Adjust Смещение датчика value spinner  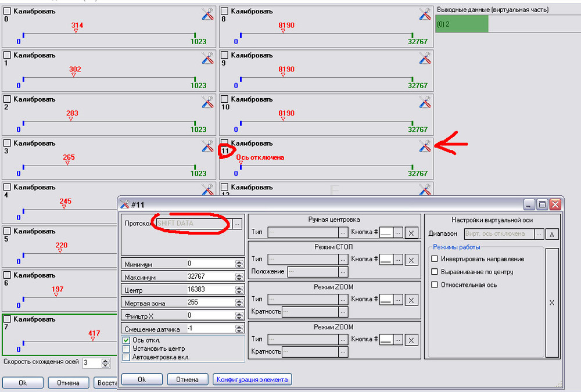tap(239, 329)
